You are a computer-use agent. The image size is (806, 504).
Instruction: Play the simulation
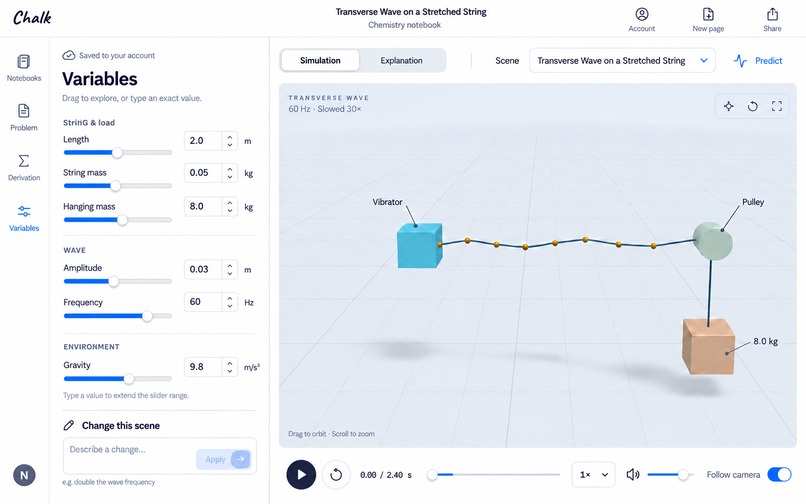pyautogui.click(x=301, y=475)
